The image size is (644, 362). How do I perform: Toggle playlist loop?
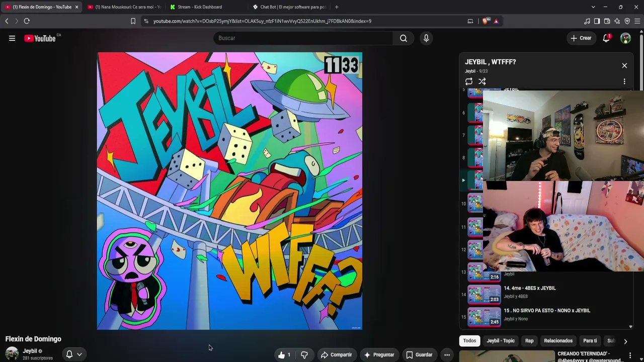tap(469, 81)
